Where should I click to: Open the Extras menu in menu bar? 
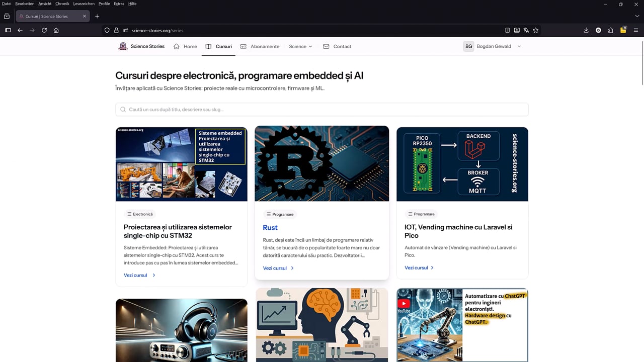[119, 4]
